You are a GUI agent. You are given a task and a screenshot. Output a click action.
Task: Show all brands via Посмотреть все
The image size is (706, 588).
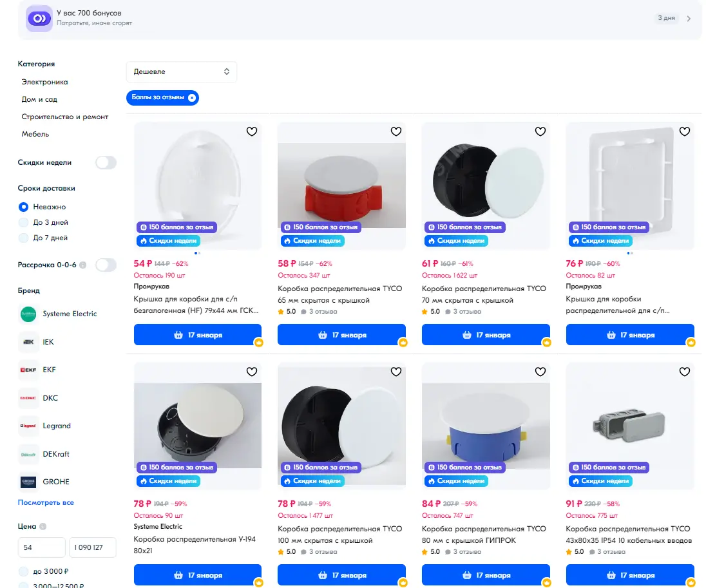pyautogui.click(x=46, y=502)
